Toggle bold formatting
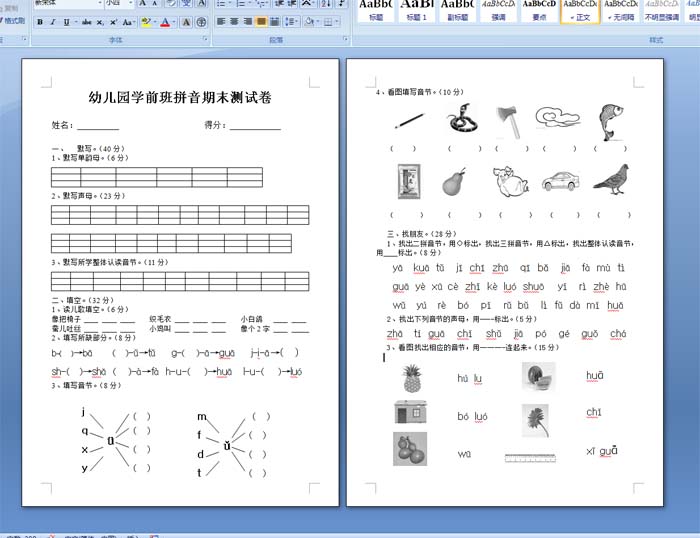 click(40, 22)
